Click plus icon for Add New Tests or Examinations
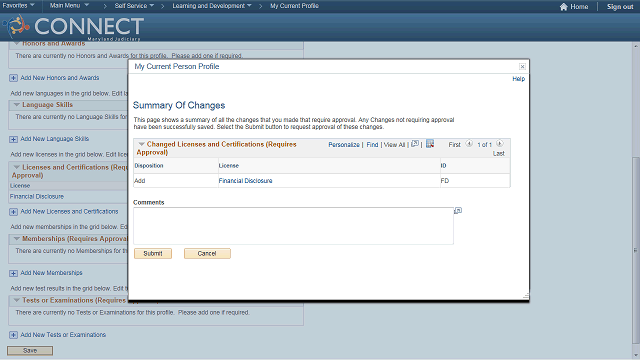This screenshot has height=360, width=640. (x=13, y=335)
